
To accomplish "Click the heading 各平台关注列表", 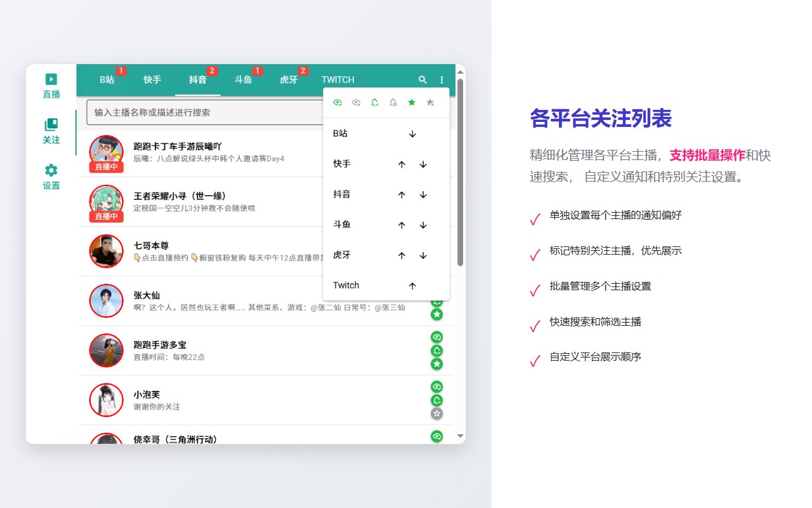I will (601, 118).
